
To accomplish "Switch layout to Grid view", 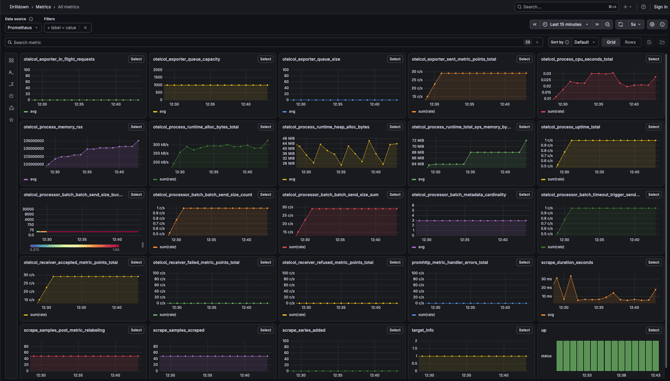I will pos(611,42).
